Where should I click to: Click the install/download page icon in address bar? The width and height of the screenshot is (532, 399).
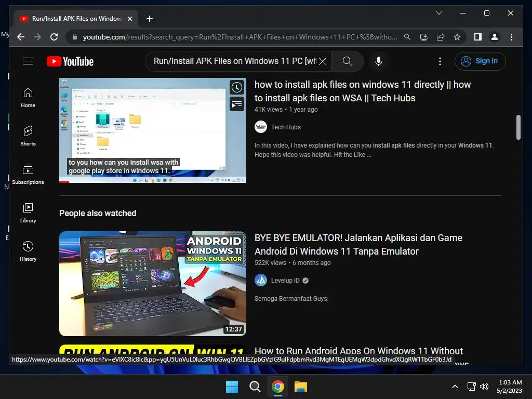424,37
